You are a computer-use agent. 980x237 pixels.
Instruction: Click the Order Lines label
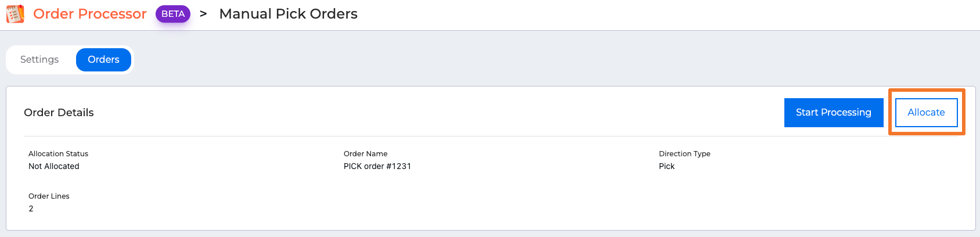coord(49,196)
